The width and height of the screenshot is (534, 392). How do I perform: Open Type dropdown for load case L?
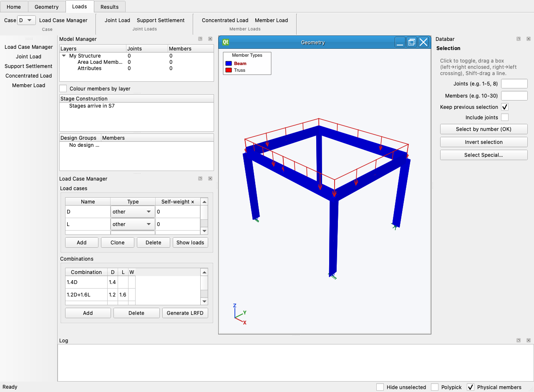(x=133, y=224)
